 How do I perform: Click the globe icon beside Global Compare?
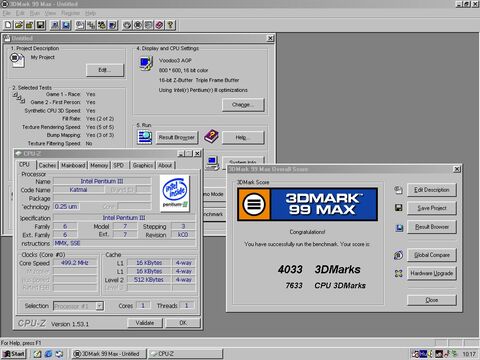pyautogui.click(x=399, y=255)
